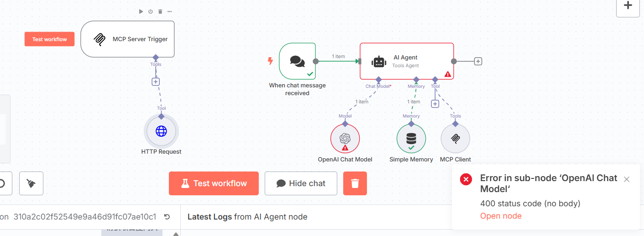Select the MCP Server Trigger node

127,39
